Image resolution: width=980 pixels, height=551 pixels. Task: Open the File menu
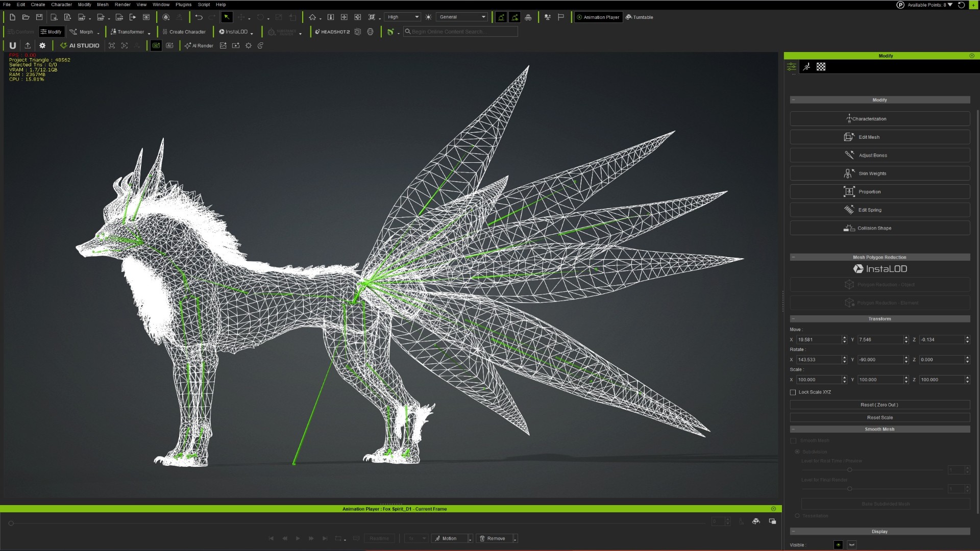pyautogui.click(x=7, y=5)
